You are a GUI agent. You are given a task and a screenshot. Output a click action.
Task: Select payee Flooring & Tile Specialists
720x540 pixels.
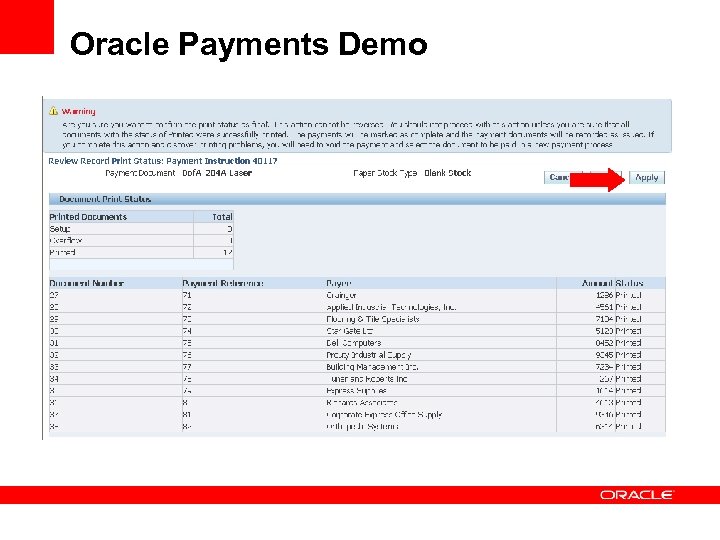point(372,319)
